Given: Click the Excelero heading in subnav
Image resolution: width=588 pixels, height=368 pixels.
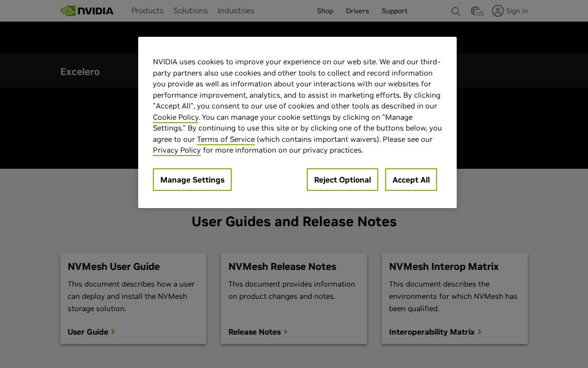Looking at the screenshot, I should [80, 72].
